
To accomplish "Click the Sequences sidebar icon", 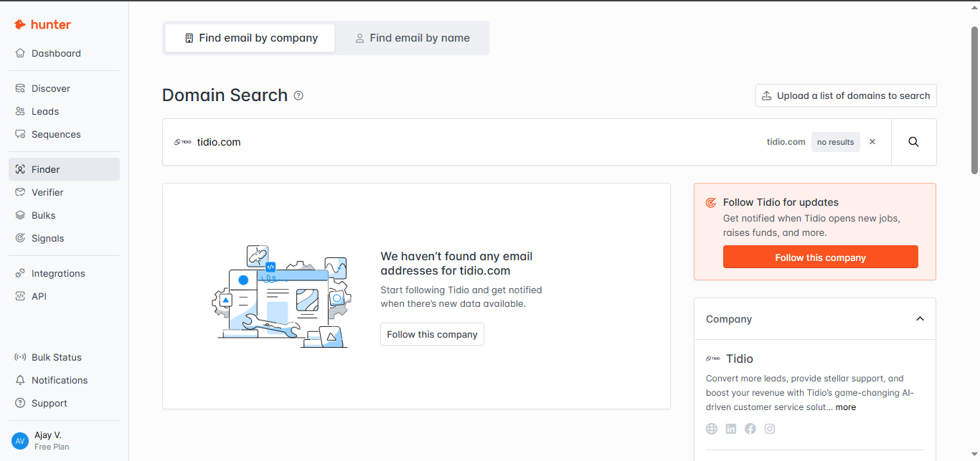I will point(20,134).
